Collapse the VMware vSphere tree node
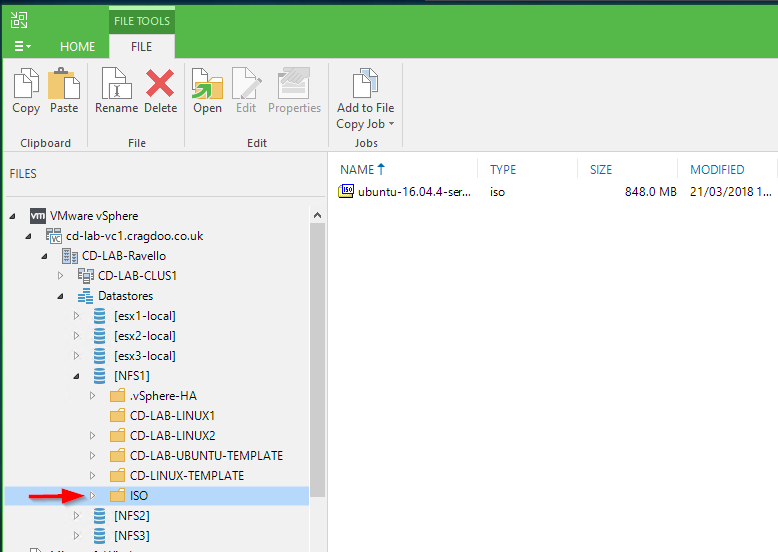This screenshot has height=552, width=778. 12,216
